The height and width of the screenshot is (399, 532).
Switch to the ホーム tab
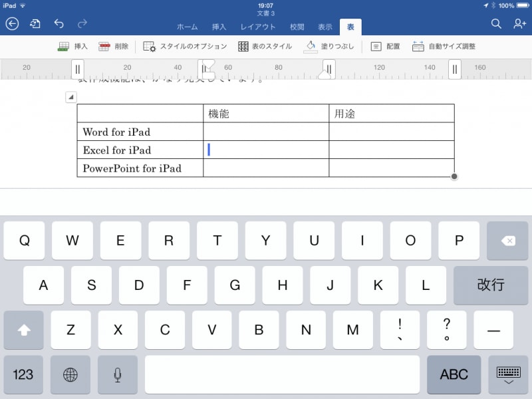point(187,27)
